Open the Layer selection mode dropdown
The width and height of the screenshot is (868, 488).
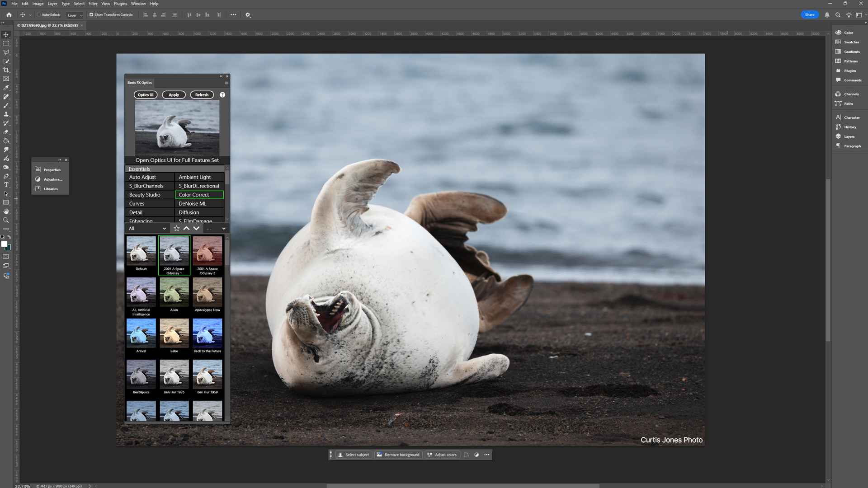[x=75, y=15]
